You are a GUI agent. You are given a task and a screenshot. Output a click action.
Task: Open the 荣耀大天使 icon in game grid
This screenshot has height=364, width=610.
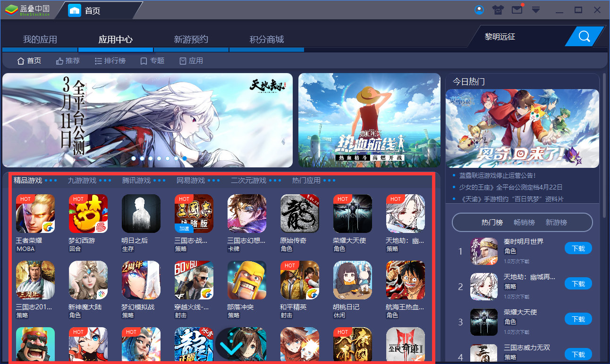(x=353, y=214)
